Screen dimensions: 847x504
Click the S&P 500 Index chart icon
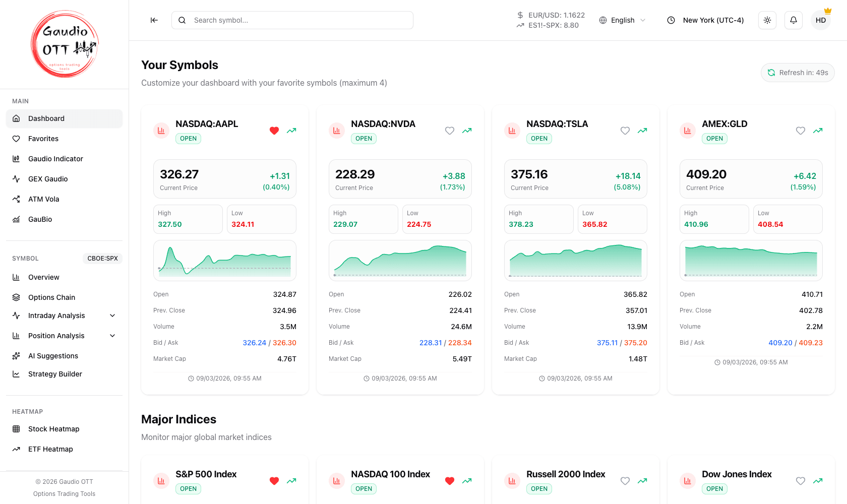[x=161, y=481]
